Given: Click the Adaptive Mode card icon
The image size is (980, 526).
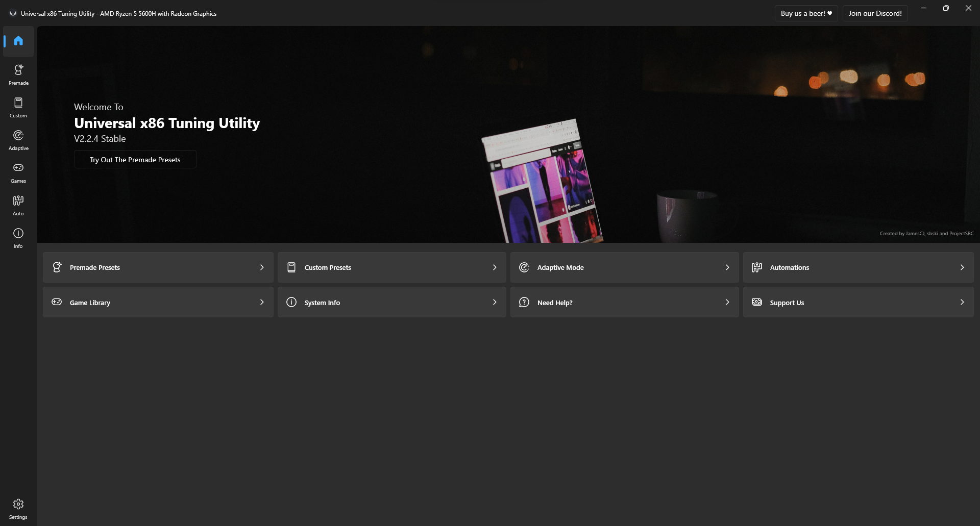Looking at the screenshot, I should point(524,267).
